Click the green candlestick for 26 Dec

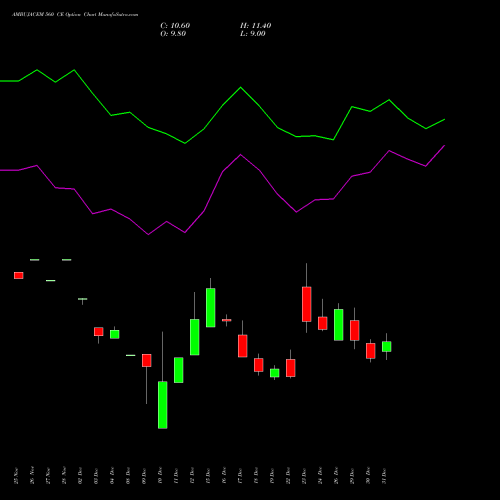pyautogui.click(x=339, y=325)
